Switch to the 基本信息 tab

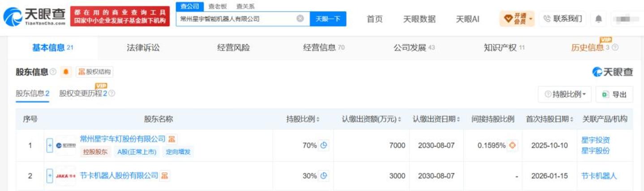[x=52, y=48]
